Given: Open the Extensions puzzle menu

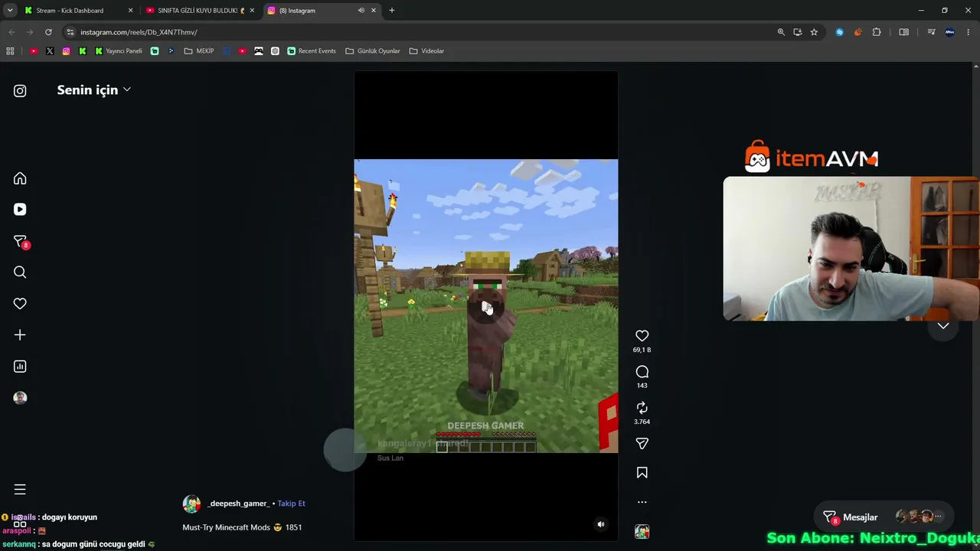Looking at the screenshot, I should [877, 32].
